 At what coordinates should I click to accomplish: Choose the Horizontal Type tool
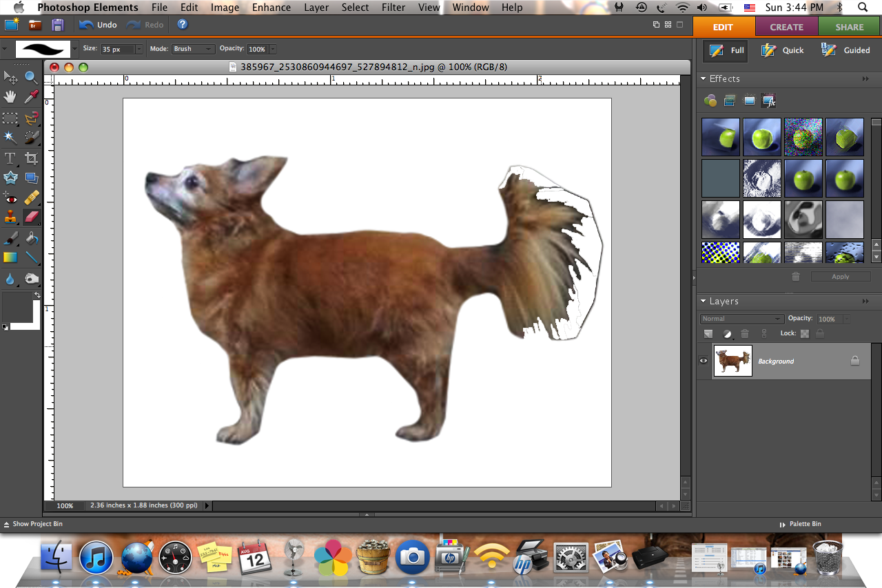[x=10, y=158]
